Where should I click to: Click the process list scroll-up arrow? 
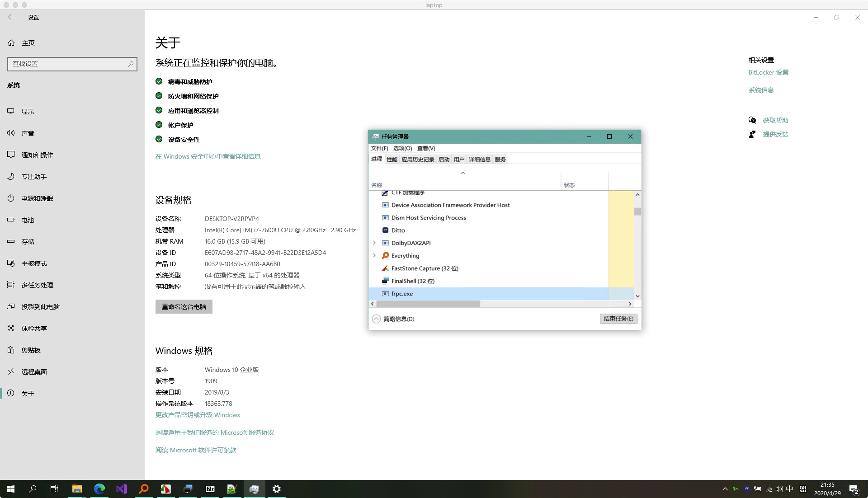pyautogui.click(x=637, y=195)
